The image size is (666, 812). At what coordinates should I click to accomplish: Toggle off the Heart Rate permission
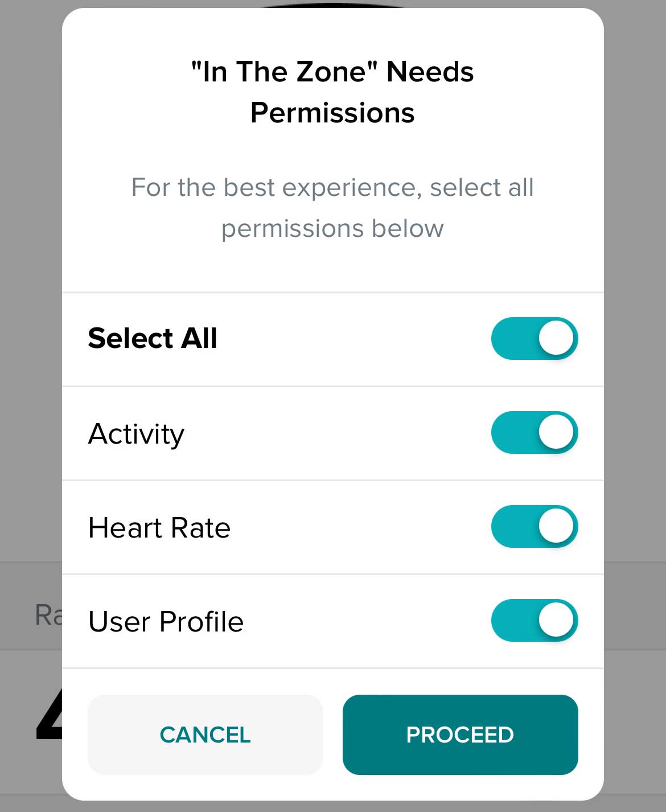[x=534, y=526]
